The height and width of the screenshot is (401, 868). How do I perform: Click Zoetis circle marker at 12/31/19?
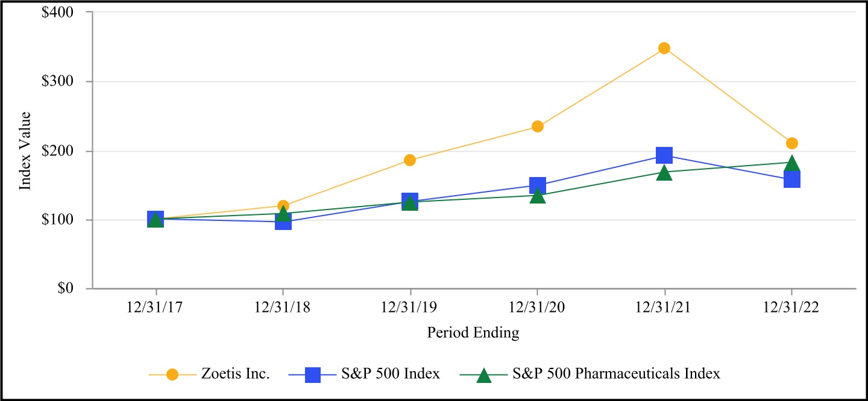pos(410,160)
